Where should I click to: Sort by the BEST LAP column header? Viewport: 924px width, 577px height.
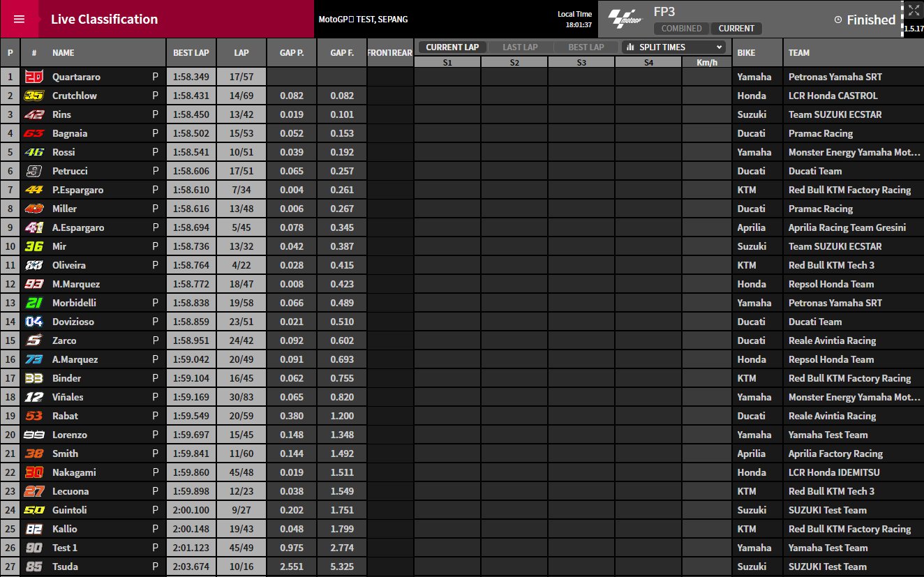(191, 53)
